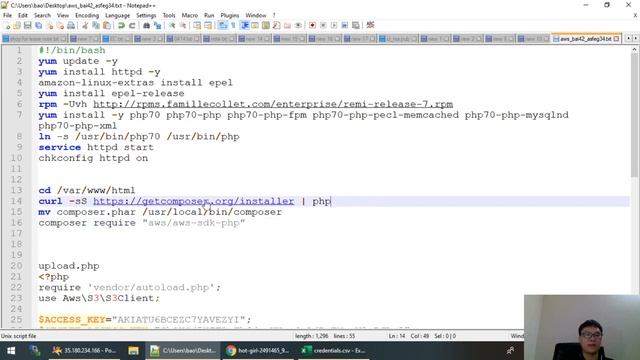This screenshot has height=360, width=640.
Task: Open the ? help menu
Action: pyautogui.click(x=274, y=16)
